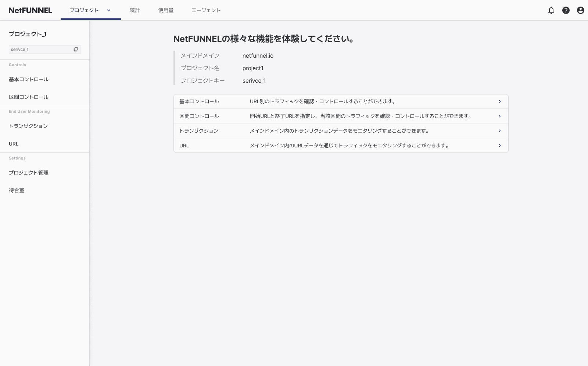Switch to the 統計 tab

coord(135,10)
